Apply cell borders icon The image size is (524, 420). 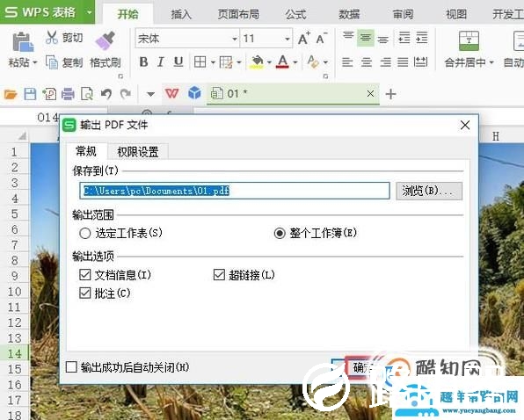point(200,62)
